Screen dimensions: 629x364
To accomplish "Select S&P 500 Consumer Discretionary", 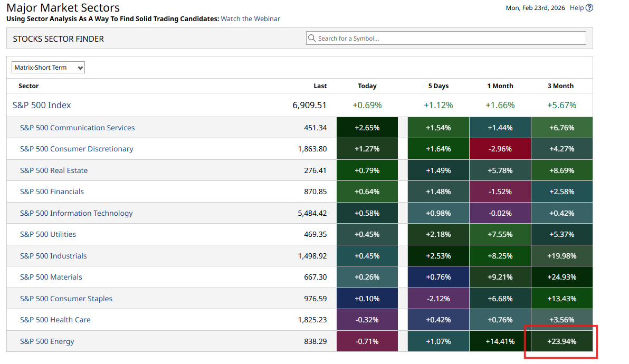I will (77, 149).
